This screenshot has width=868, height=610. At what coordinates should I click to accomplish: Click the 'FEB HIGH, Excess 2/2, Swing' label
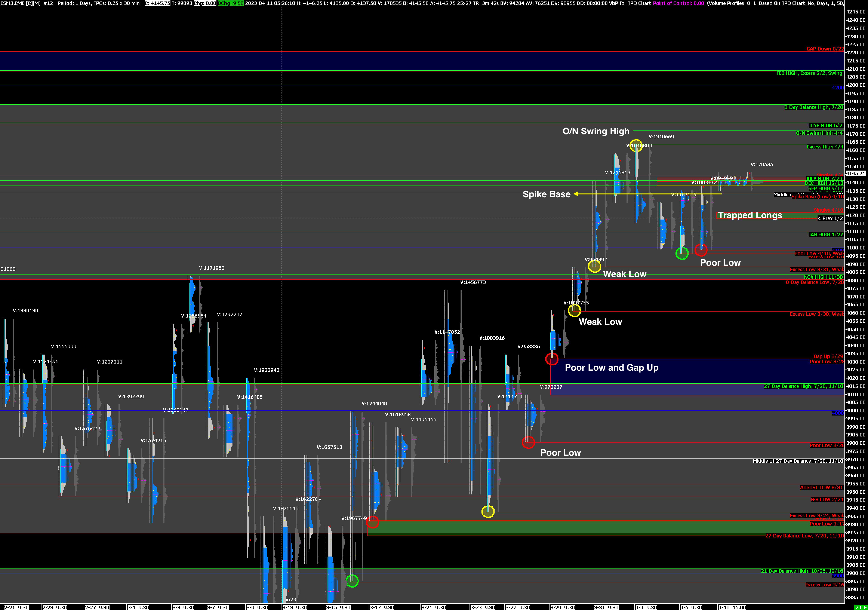click(x=809, y=73)
